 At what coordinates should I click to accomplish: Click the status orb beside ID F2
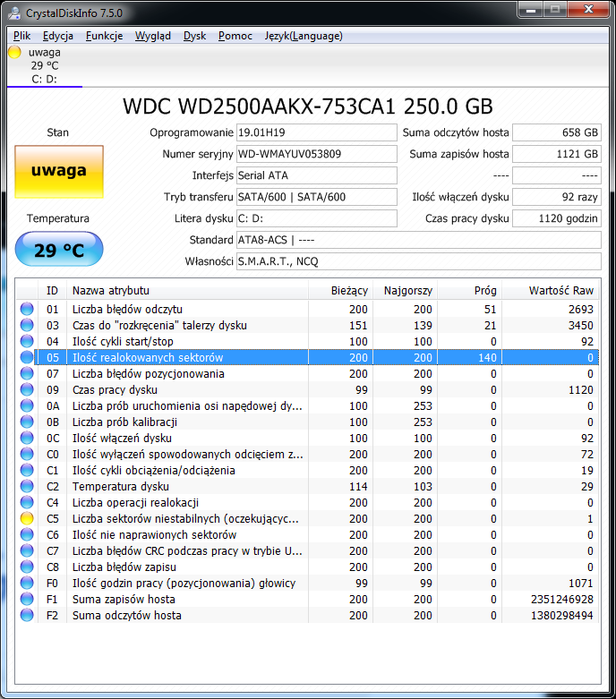coord(27,615)
